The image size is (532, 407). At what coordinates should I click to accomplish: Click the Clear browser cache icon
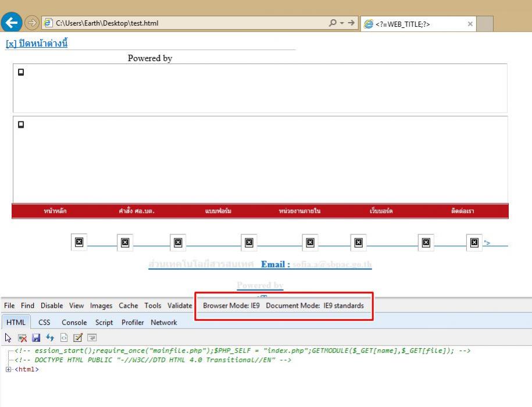pos(23,338)
